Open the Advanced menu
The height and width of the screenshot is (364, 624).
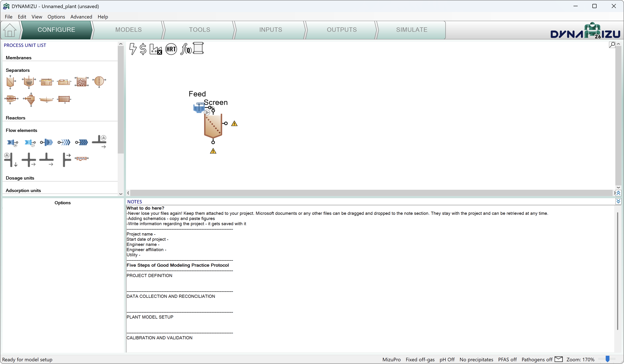pyautogui.click(x=81, y=17)
